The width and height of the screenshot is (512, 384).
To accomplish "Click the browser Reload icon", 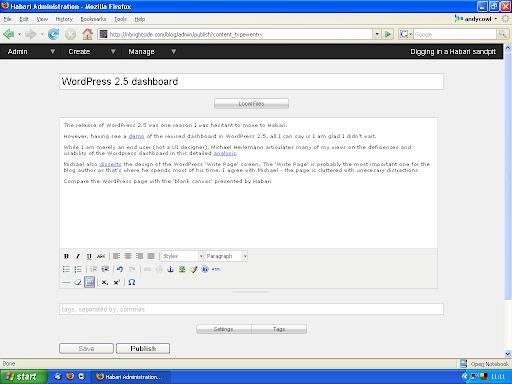I will pyautogui.click(x=53, y=34).
